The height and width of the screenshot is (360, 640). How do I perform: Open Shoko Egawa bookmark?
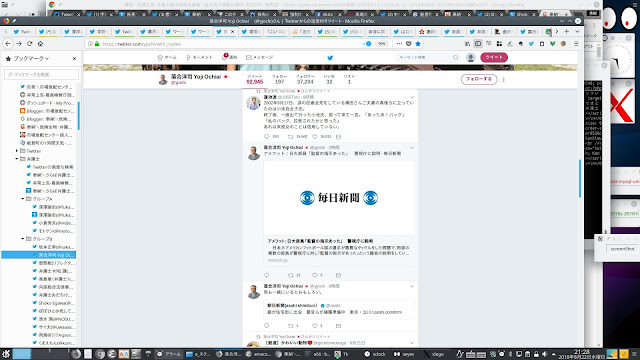pos(53,303)
